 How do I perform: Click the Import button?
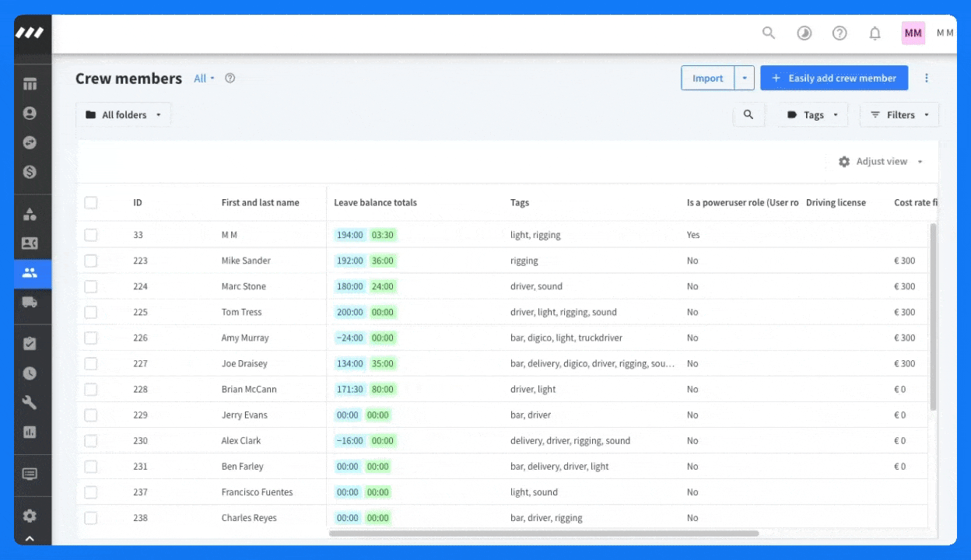click(x=708, y=78)
